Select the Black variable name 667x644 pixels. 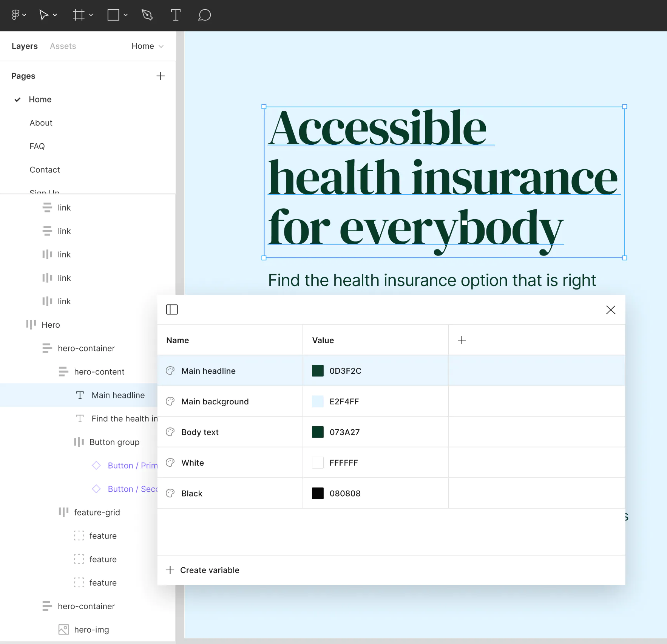192,493
